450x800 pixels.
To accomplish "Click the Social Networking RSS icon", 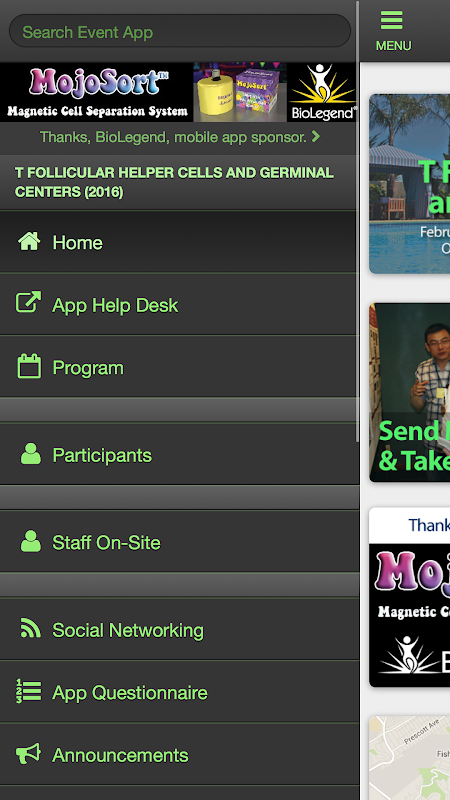I will (31, 628).
